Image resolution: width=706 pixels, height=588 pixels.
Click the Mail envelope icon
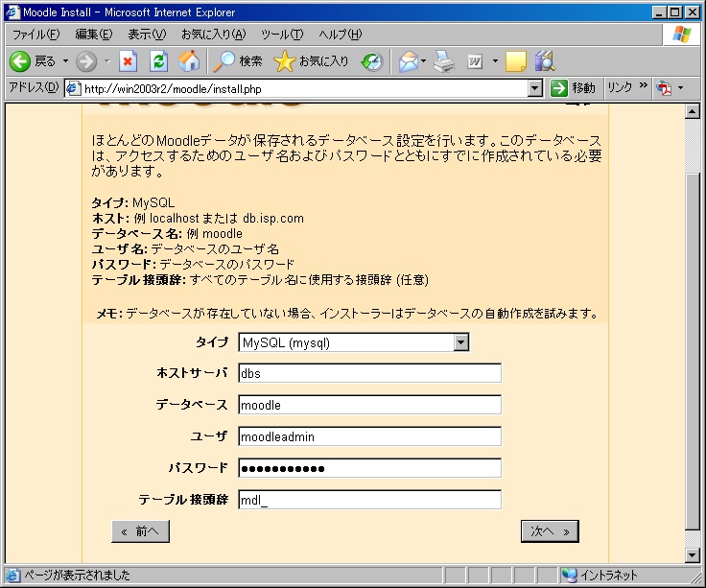point(409,61)
